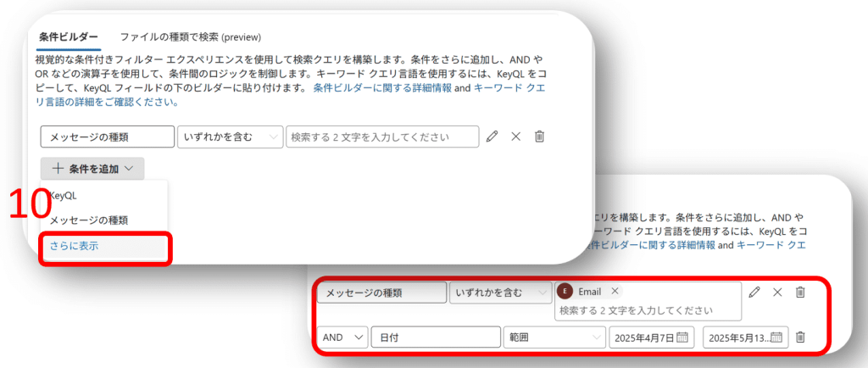Open the calendar icon for 2025年4月7日
Screen dimensions: 868x368
click(x=682, y=337)
